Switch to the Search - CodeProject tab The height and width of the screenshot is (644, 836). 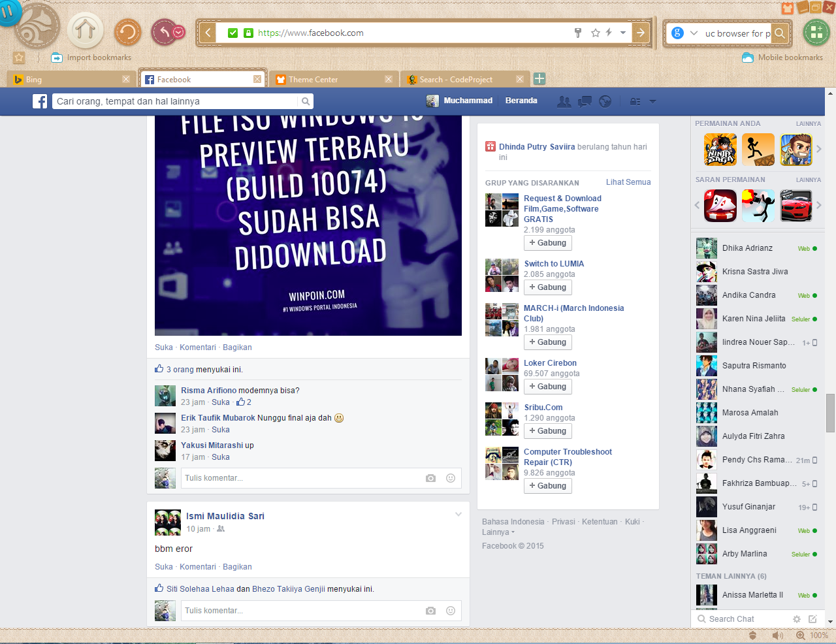(x=465, y=79)
